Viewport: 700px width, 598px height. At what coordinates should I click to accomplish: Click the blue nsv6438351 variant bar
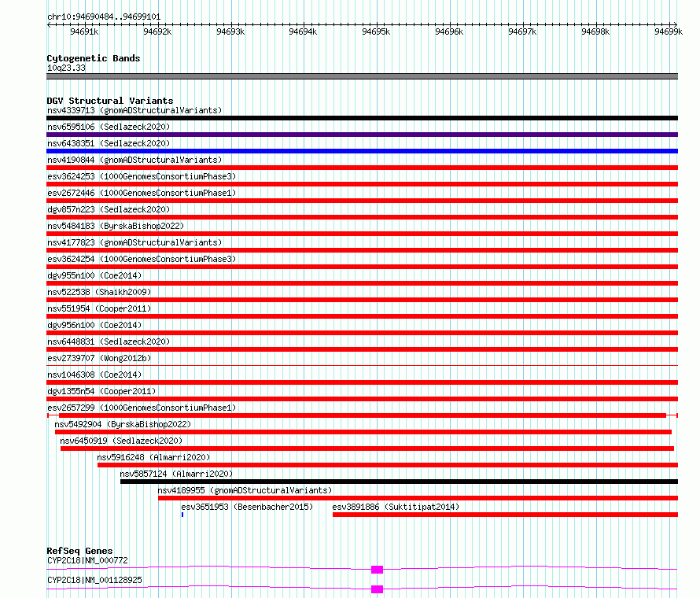pos(362,151)
